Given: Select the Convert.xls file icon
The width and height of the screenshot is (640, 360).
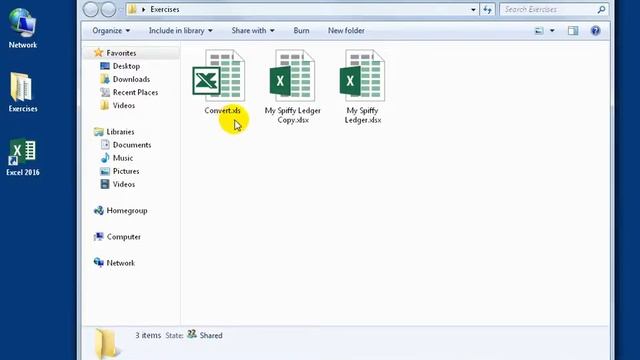Looking at the screenshot, I should pos(219,76).
